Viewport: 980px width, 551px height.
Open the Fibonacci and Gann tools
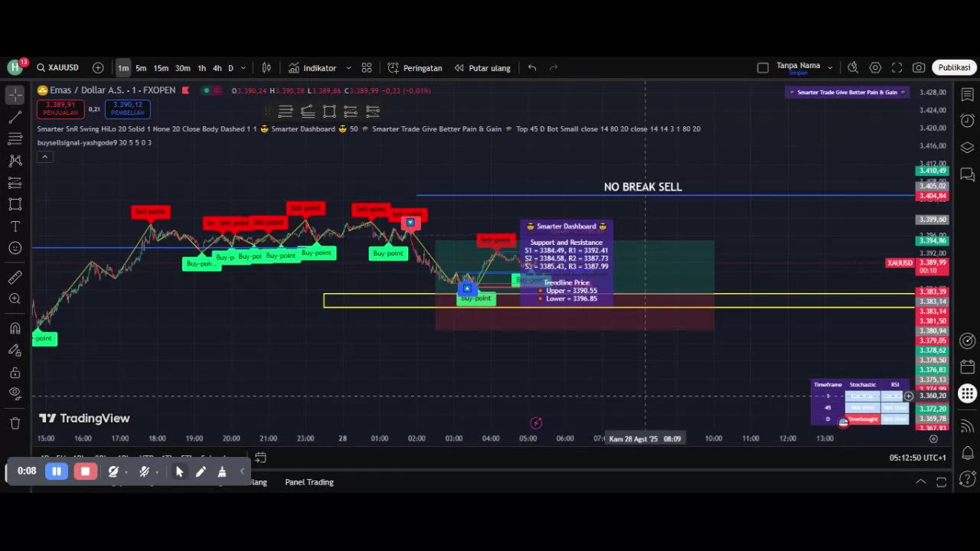(15, 139)
